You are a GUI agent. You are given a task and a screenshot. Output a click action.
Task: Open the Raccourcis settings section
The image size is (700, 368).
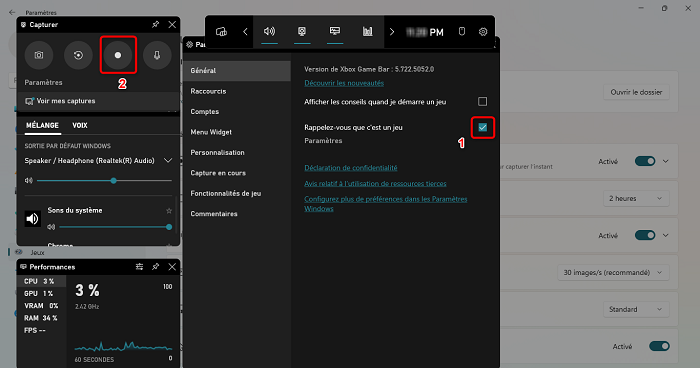pyautogui.click(x=237, y=91)
